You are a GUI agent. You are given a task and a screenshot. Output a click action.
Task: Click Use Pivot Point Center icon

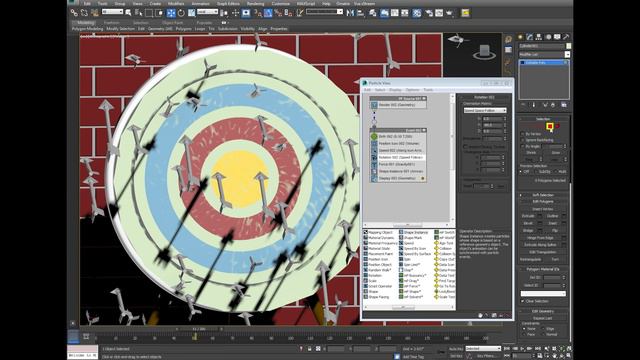pos(224,13)
